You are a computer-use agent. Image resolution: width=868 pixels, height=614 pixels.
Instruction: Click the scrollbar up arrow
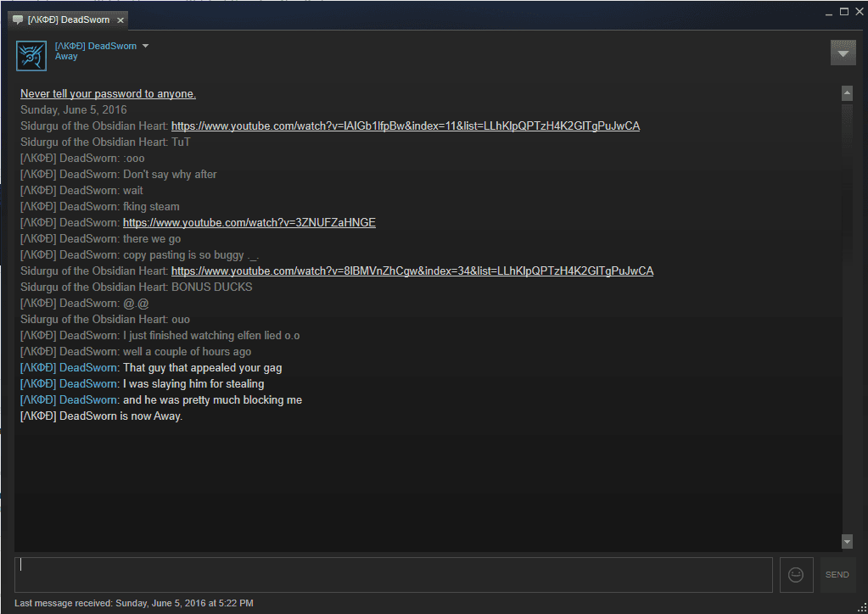point(847,93)
